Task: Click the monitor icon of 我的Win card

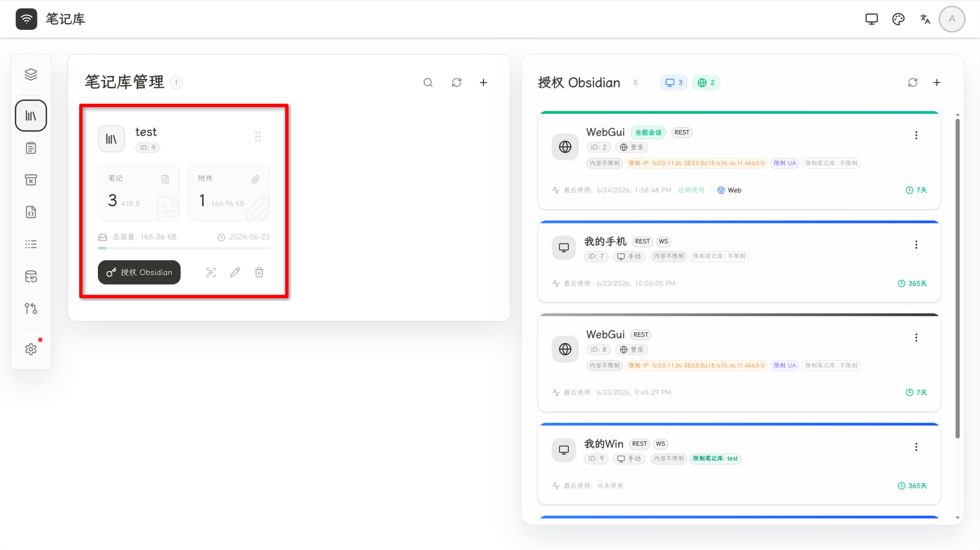Action: (x=564, y=450)
